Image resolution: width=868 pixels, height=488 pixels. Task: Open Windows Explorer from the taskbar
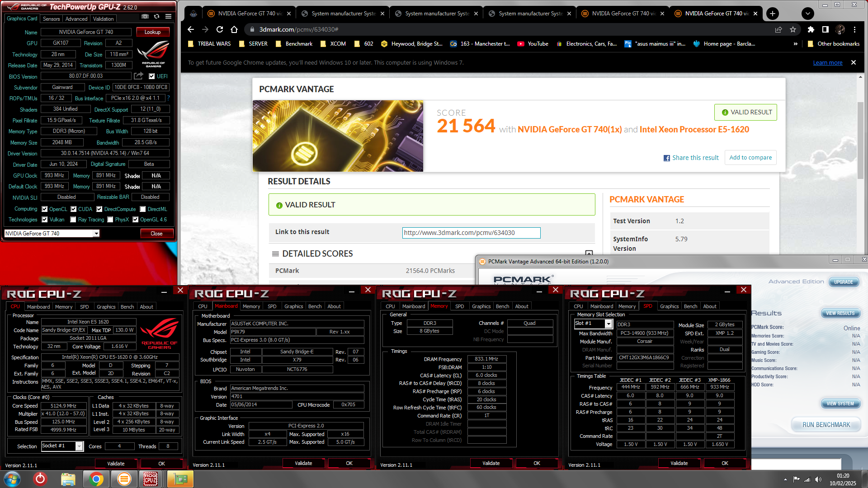click(68, 479)
